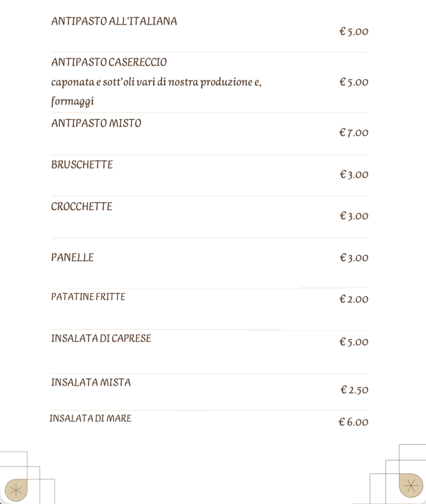Click the €6.00 price for Insalata di Mare

tap(353, 422)
